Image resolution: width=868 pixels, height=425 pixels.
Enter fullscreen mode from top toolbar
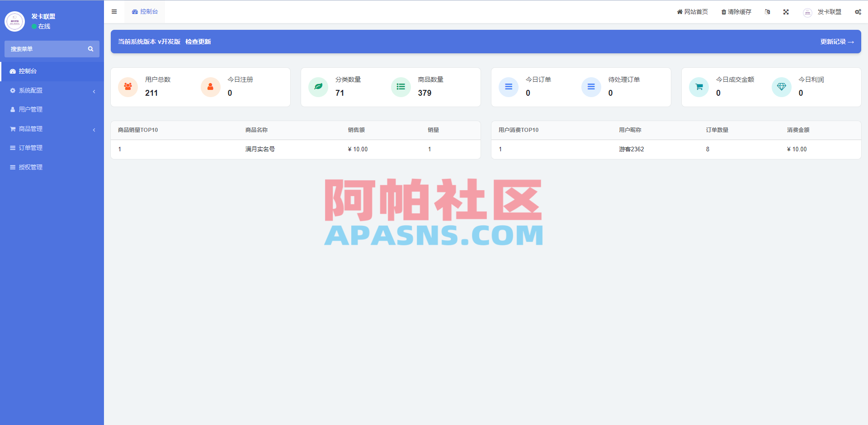[786, 12]
